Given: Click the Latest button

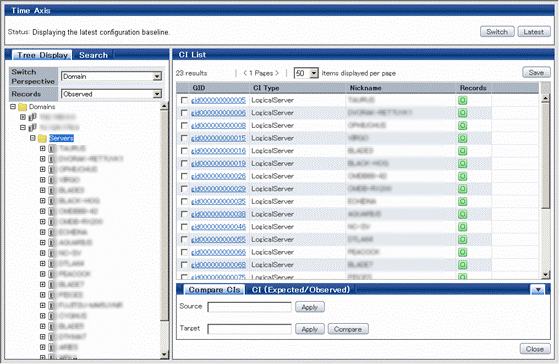Looking at the screenshot, I should (x=534, y=32).
